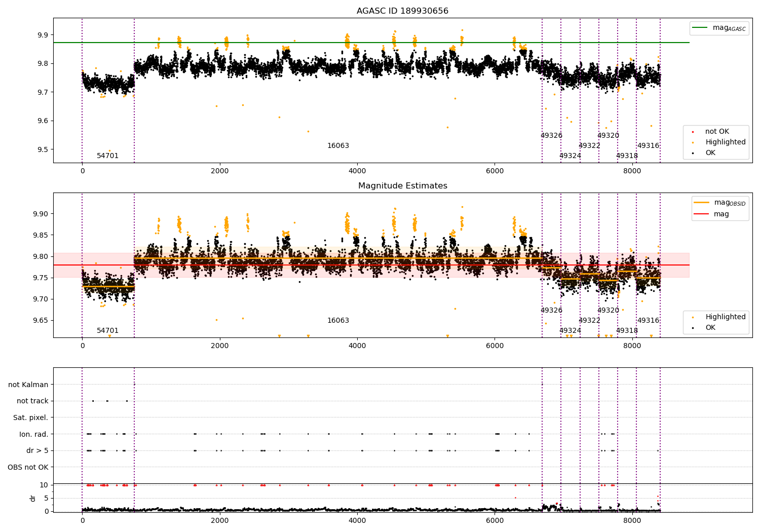Image resolution: width=760 pixels, height=532 pixels.
Task: Click the "dr" axis label
Action: [x=33, y=498]
